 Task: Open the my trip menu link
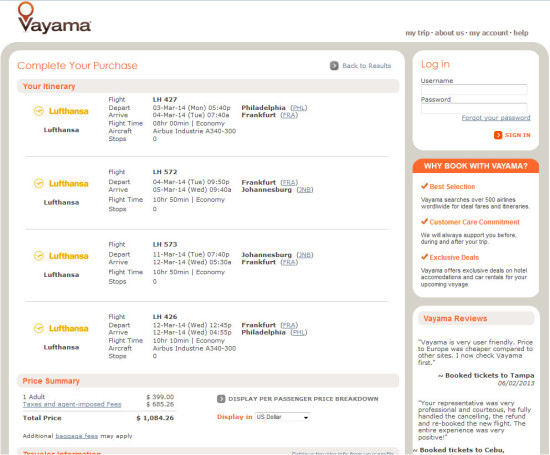pos(417,33)
